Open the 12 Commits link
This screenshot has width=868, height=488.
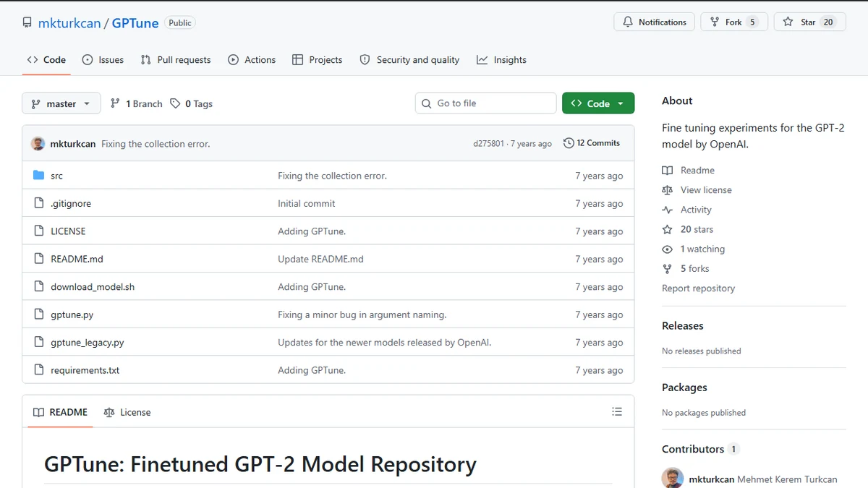click(592, 143)
